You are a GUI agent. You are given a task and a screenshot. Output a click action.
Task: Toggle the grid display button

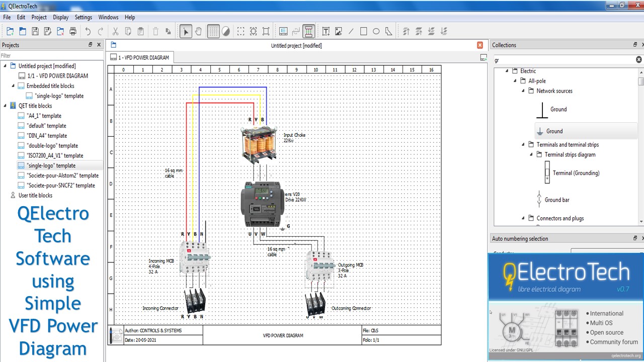[213, 31]
